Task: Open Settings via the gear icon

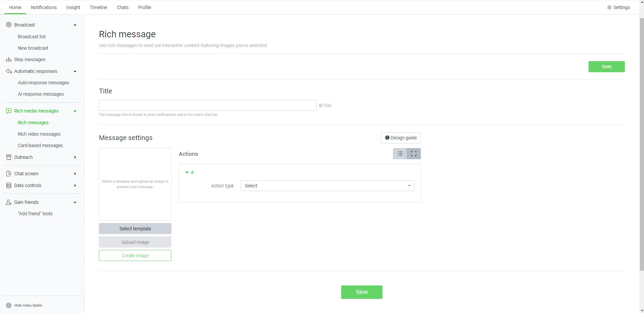Action: pos(609,7)
